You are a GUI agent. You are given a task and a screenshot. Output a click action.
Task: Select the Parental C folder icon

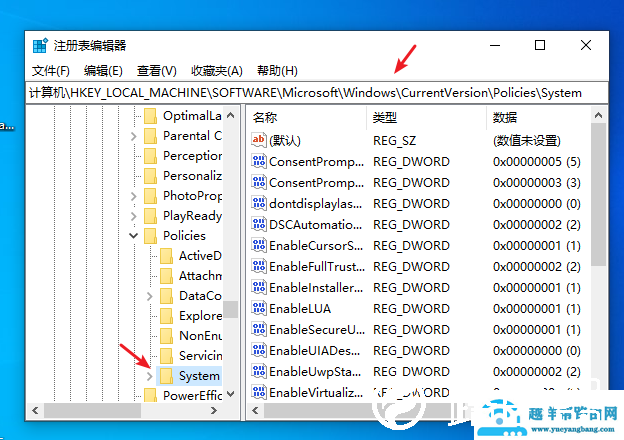click(x=150, y=136)
